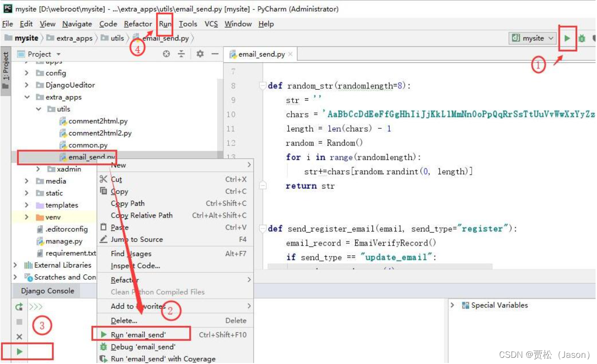Open the mysite run configuration dropdown
Screen dimensions: 597x364
pyautogui.click(x=532, y=38)
